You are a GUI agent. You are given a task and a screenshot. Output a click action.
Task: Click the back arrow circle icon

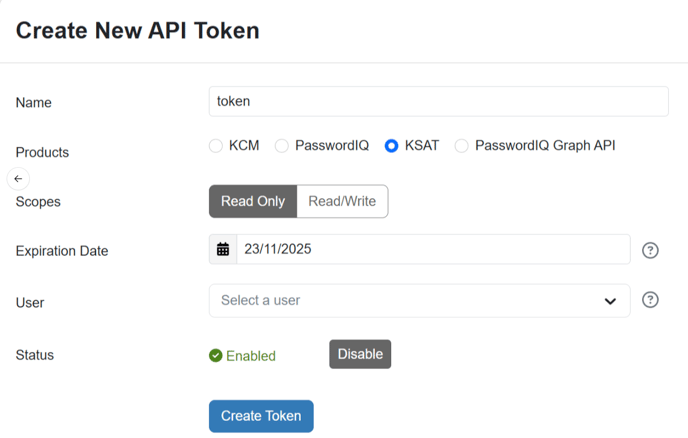(x=18, y=179)
